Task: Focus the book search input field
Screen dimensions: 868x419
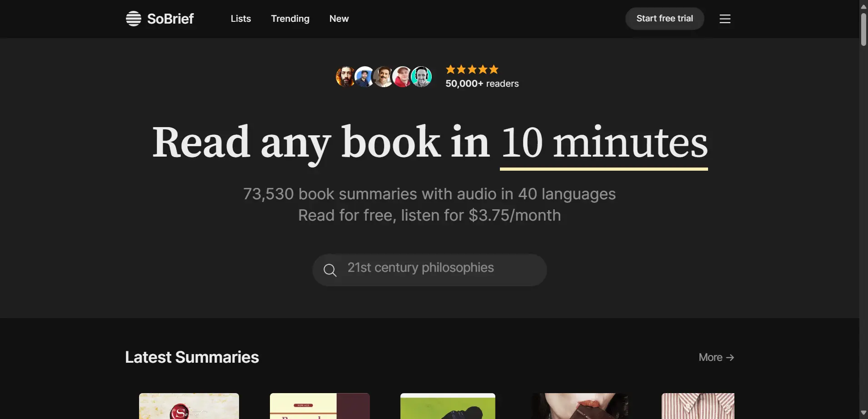Action: point(436,268)
